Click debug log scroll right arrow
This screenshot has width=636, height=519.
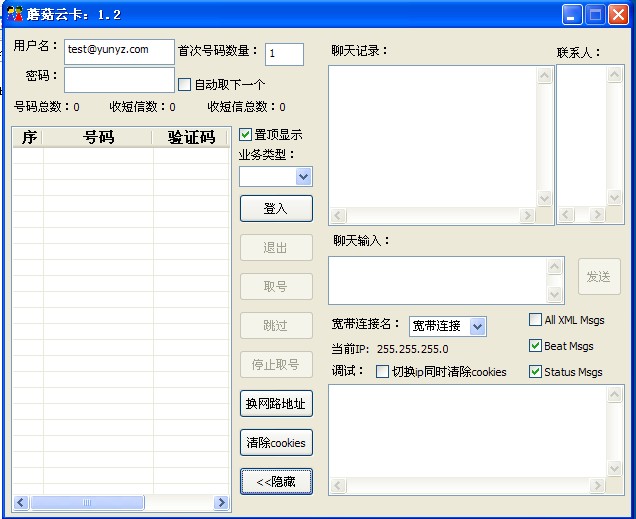click(x=597, y=485)
